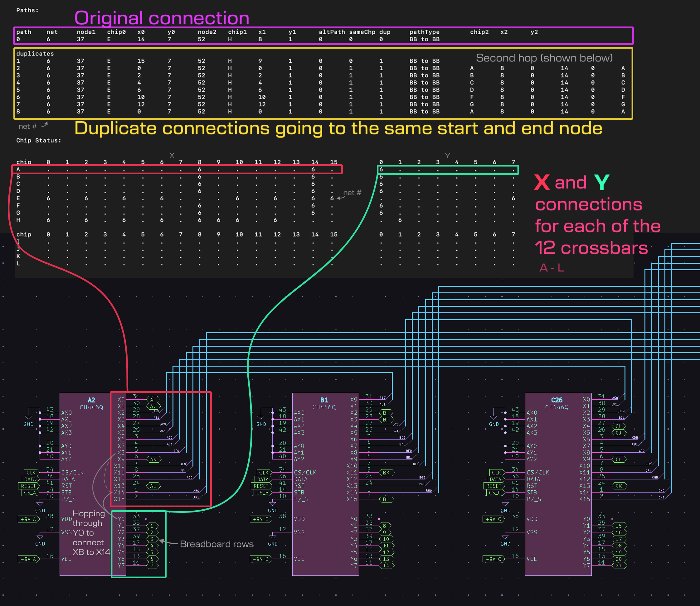Click row label L in chip status table
The height and width of the screenshot is (606, 700).
coord(18,263)
